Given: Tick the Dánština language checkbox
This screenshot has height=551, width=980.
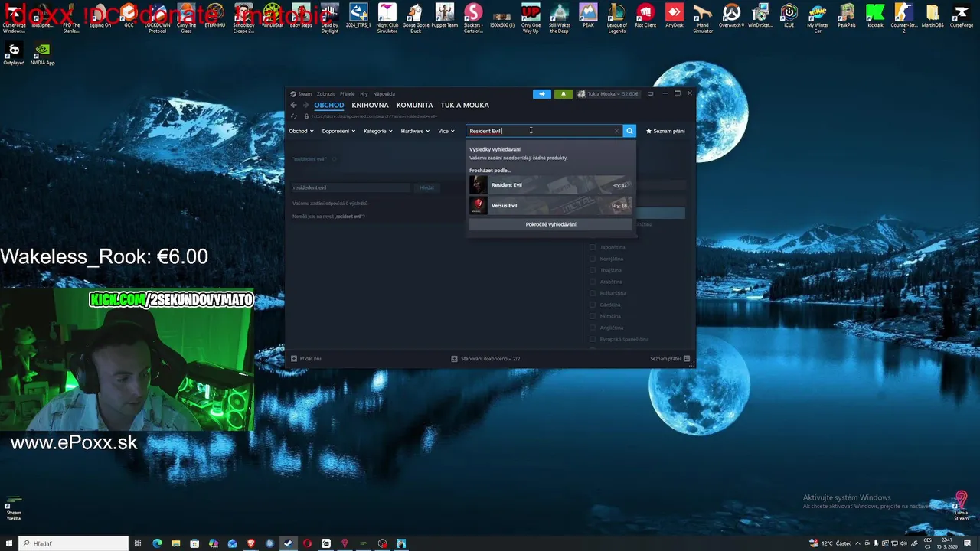Looking at the screenshot, I should tap(593, 305).
